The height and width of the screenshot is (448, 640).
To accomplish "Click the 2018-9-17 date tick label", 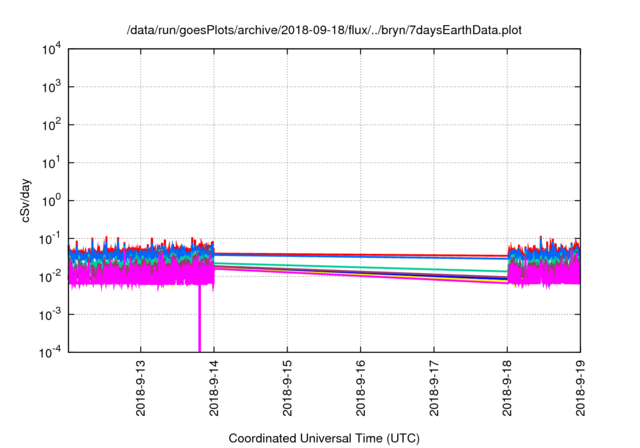I will (x=433, y=388).
